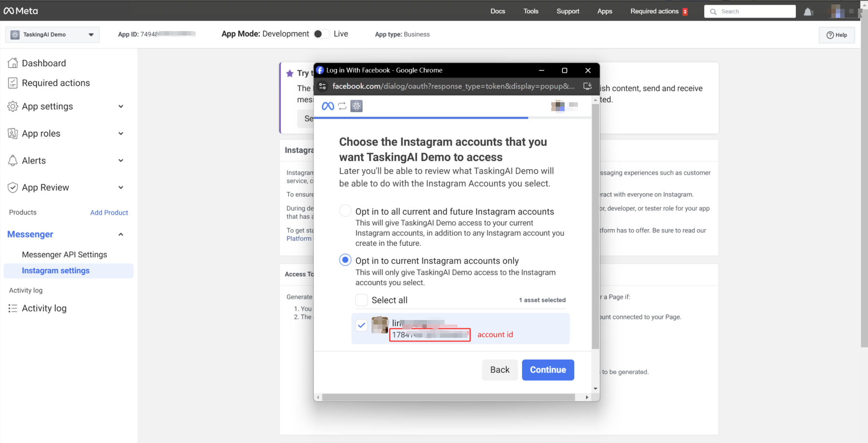Click the Search input field
Image resolution: width=868 pixels, height=443 pixels.
750,11
